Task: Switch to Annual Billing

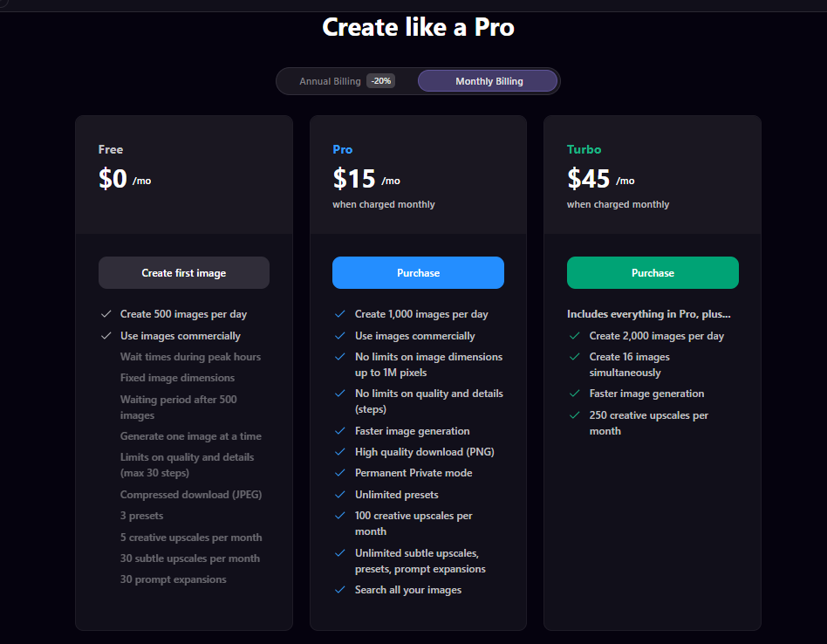Action: [x=331, y=80]
